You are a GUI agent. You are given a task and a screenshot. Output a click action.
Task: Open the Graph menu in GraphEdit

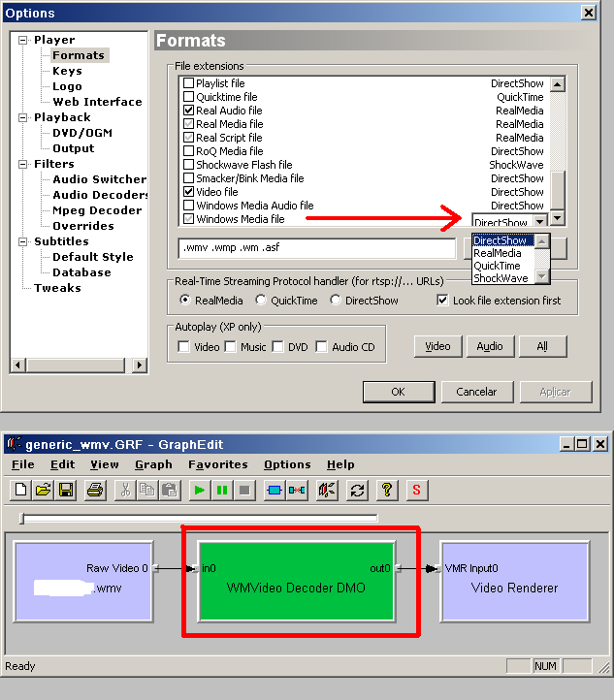[153, 464]
